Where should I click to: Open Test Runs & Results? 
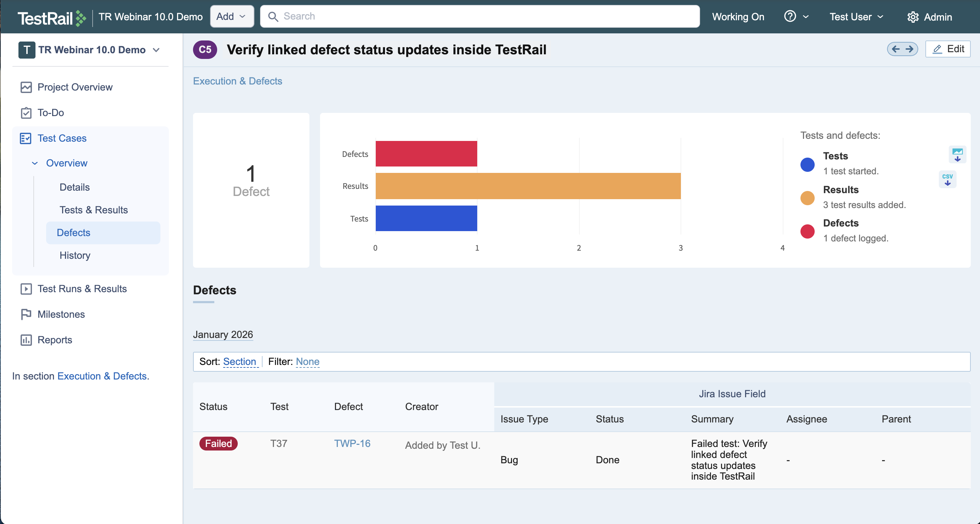(x=82, y=289)
